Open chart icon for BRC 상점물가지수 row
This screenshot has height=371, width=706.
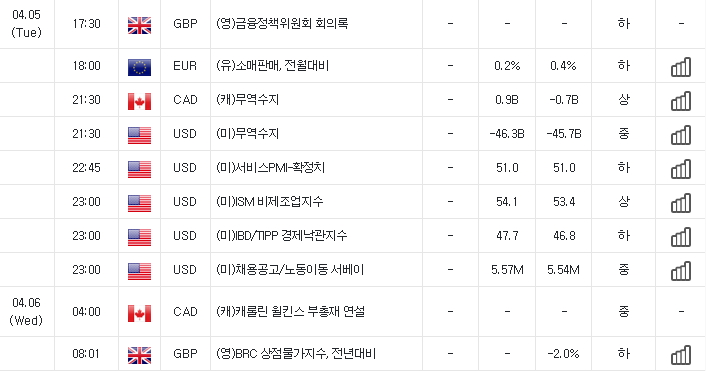pyautogui.click(x=681, y=355)
